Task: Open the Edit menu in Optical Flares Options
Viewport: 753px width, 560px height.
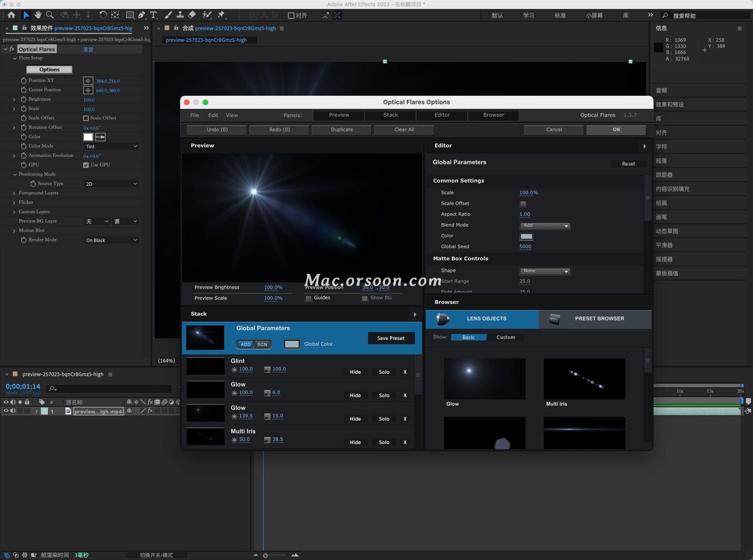Action: coord(213,115)
